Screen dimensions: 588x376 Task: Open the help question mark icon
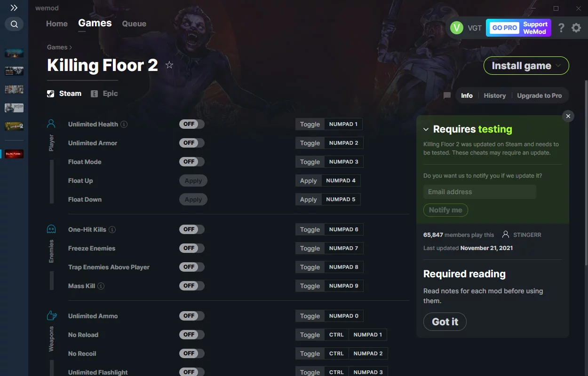tap(561, 28)
